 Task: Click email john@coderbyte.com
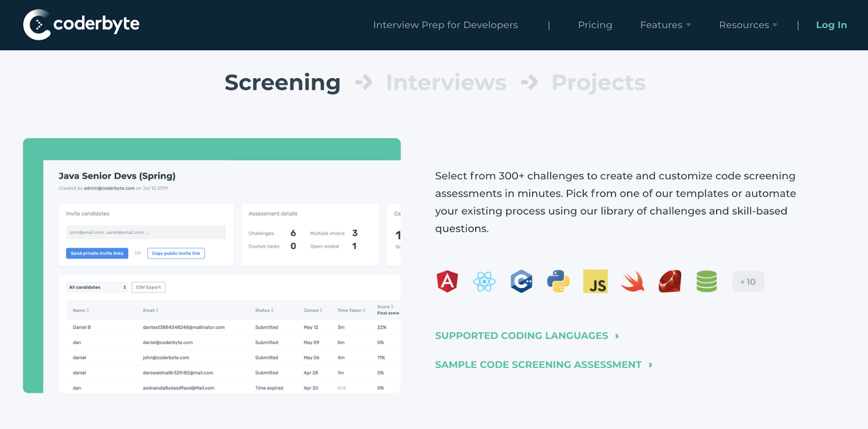(166, 358)
